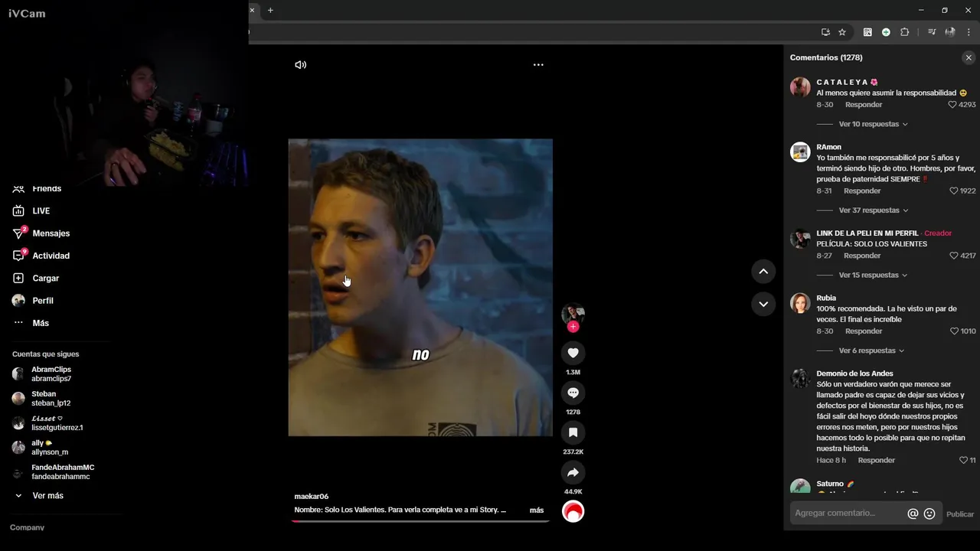980x551 pixels.
Task: Follow creator via red plus badge
Action: pos(573,327)
